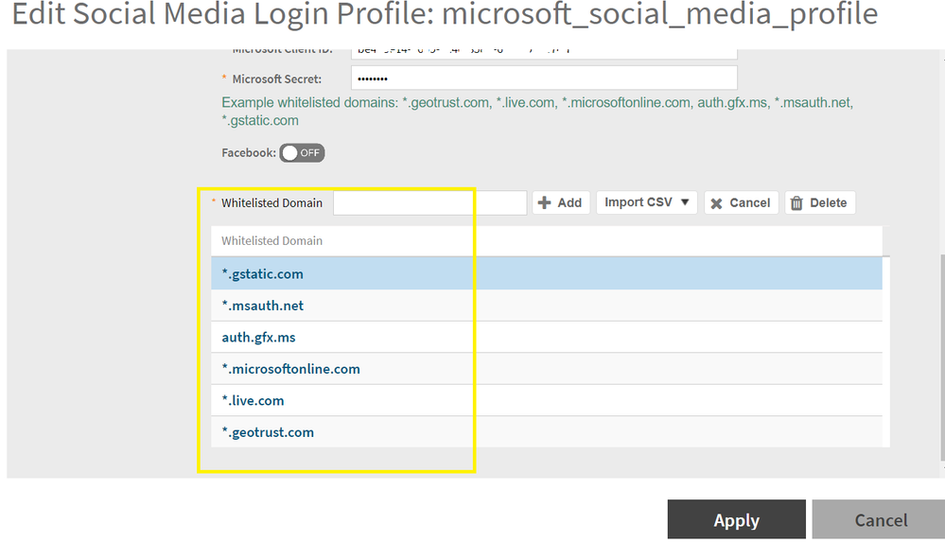Sort by Whitelisted Domain column header
Viewport: 945px width, 560px height.
(x=272, y=241)
